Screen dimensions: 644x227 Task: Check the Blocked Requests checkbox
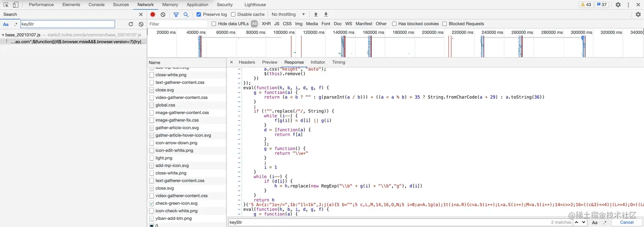[445, 24]
